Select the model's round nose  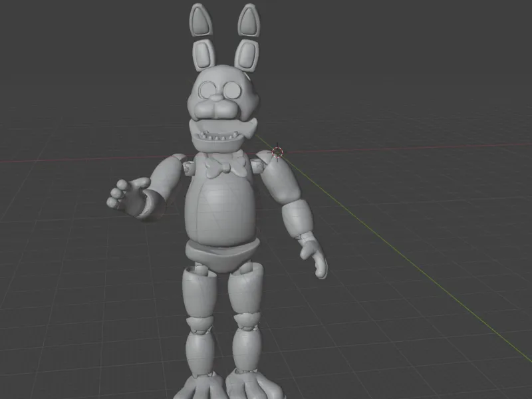pos(216,98)
